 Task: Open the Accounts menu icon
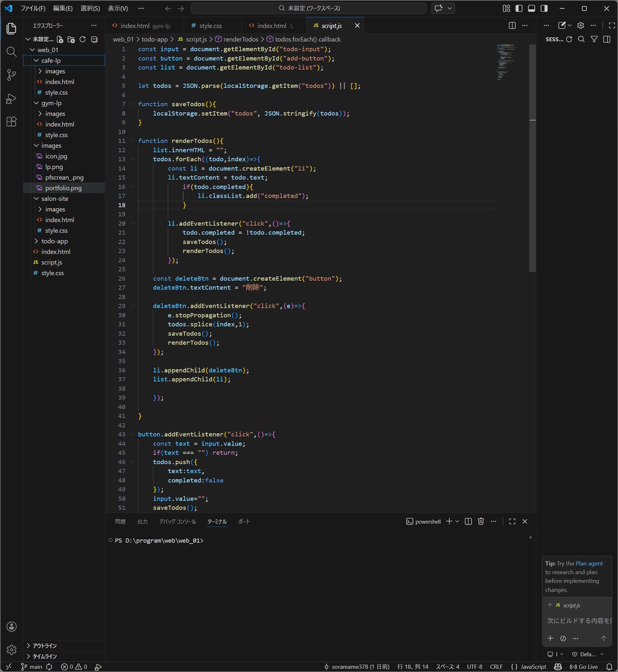tap(11, 626)
